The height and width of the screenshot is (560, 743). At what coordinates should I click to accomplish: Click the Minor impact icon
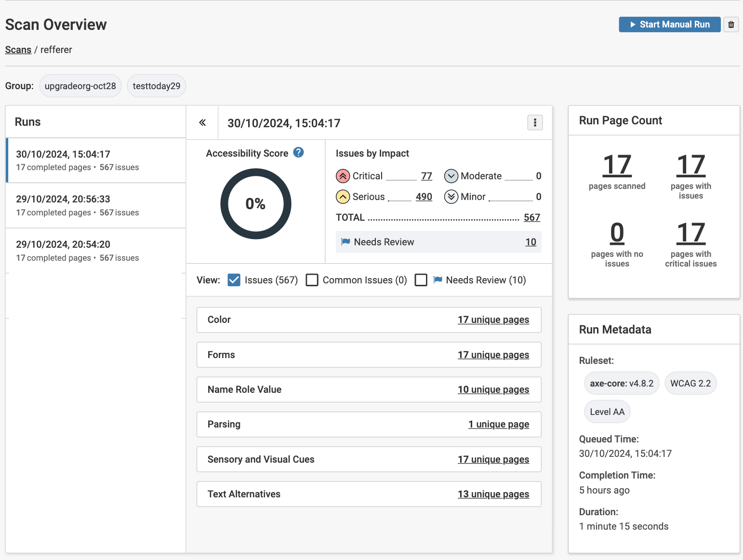coord(451,197)
